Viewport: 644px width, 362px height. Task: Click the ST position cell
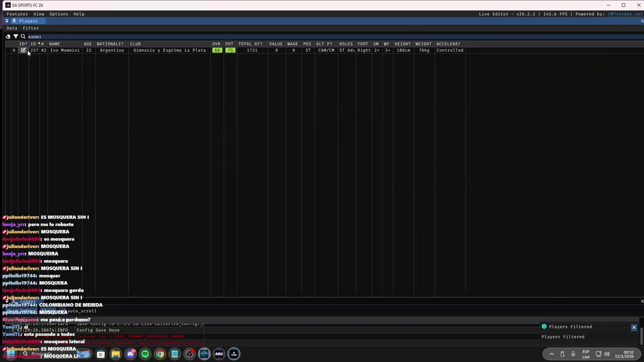pos(308,50)
